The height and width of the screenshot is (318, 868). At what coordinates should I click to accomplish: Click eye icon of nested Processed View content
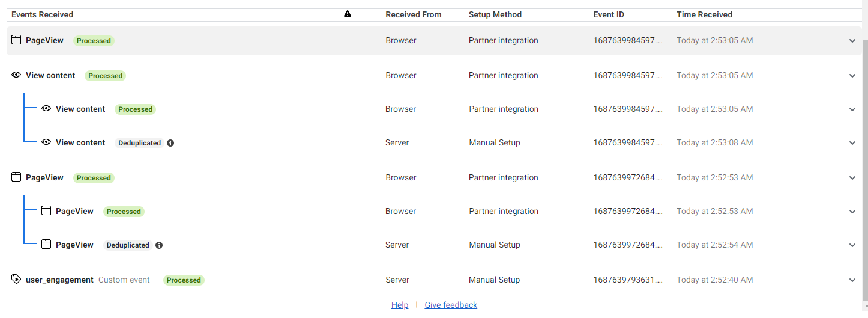coord(46,109)
